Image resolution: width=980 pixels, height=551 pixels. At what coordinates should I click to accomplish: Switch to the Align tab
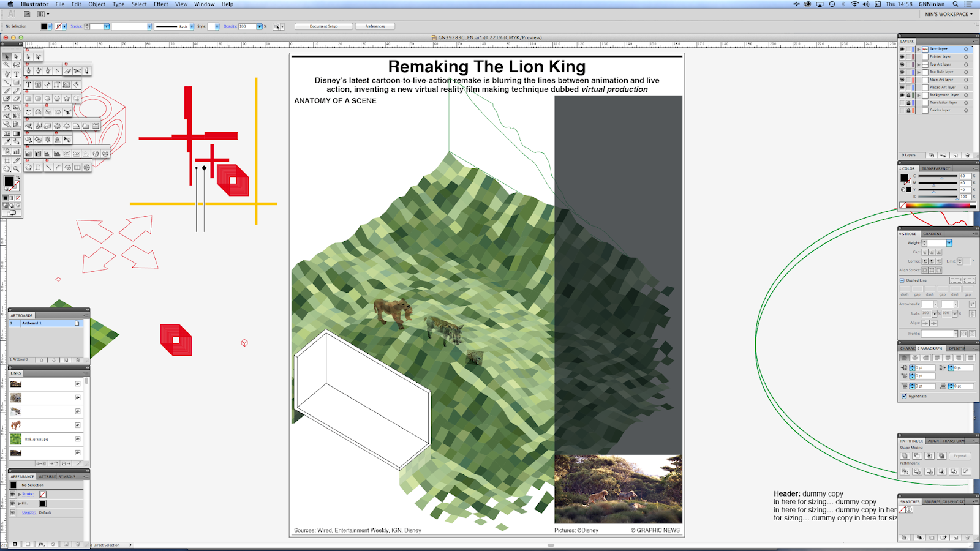click(x=933, y=441)
